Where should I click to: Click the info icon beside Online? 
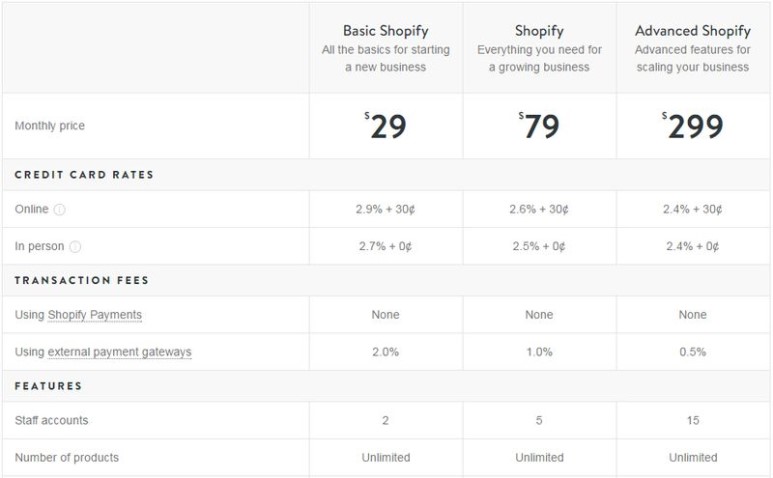coord(60,210)
